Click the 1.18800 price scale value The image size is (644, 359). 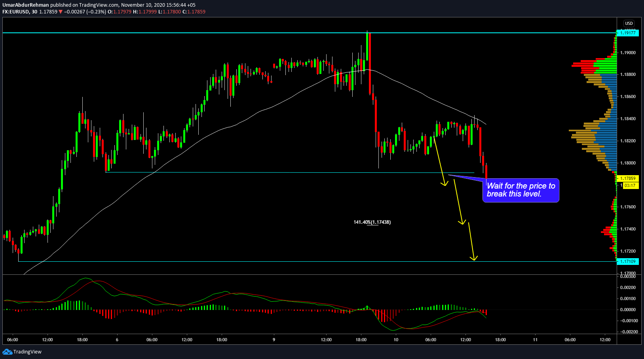[628, 74]
